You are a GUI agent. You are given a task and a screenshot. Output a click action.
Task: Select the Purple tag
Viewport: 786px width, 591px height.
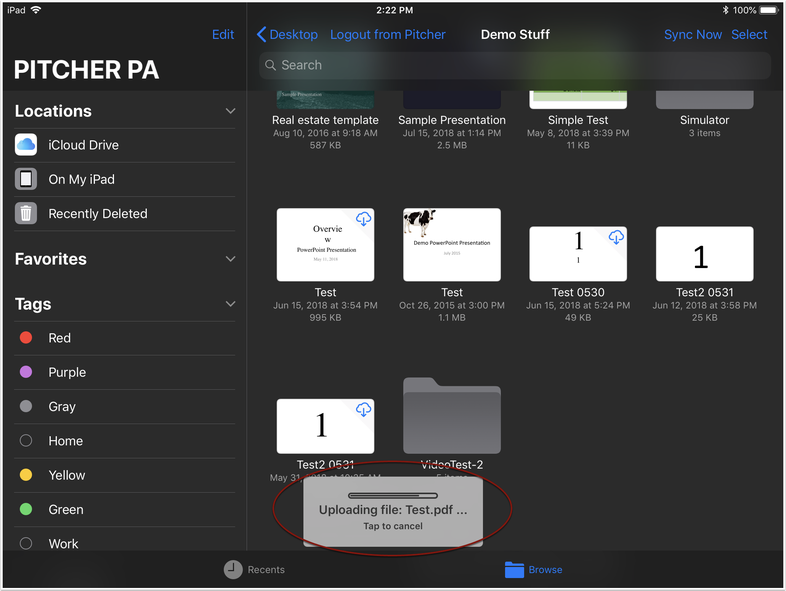click(67, 372)
